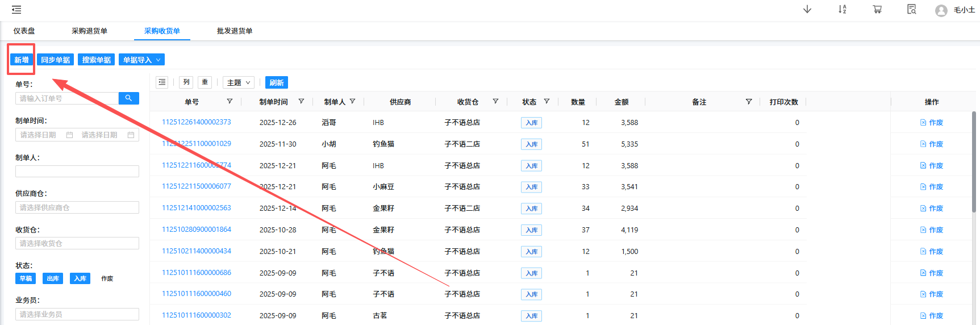Screen dimensions: 980x325
Task: Toggle the 出库 status filter
Action: tap(53, 278)
